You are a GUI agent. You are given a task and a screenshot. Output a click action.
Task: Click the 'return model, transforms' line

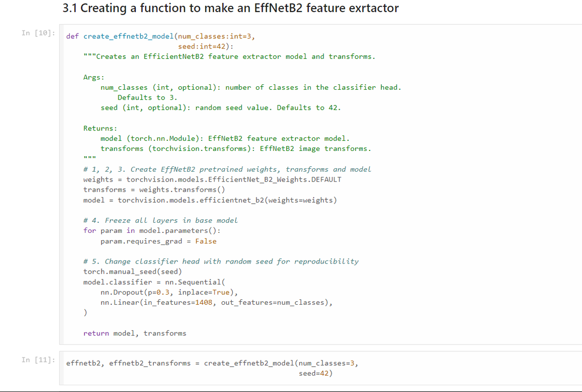tap(135, 333)
